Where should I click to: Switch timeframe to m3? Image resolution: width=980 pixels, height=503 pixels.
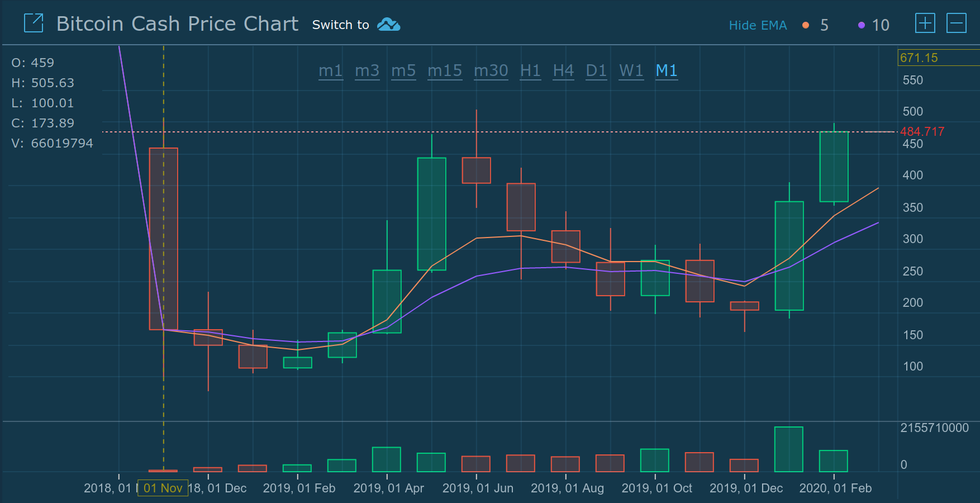click(x=367, y=71)
